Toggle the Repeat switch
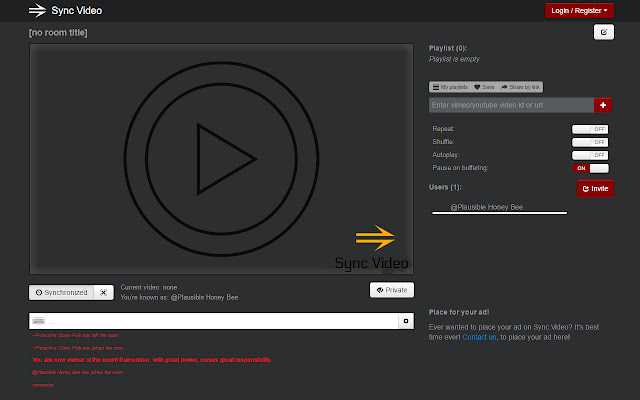 click(590, 129)
